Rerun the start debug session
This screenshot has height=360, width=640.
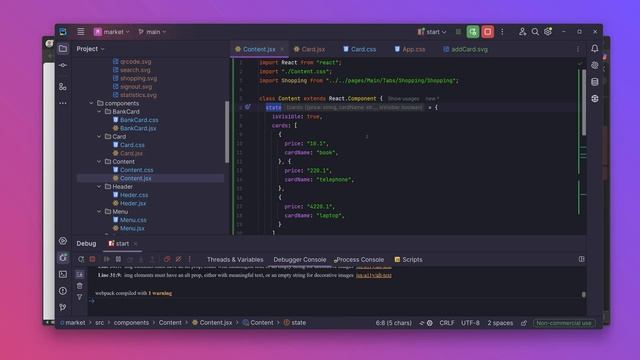tap(81, 259)
